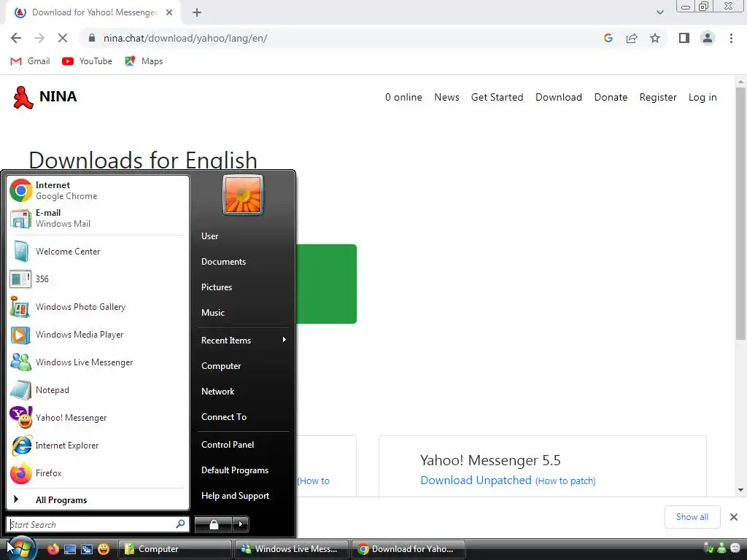Launch Yahoo! Messenger from Start menu
The height and width of the screenshot is (560, 747).
coord(98,418)
